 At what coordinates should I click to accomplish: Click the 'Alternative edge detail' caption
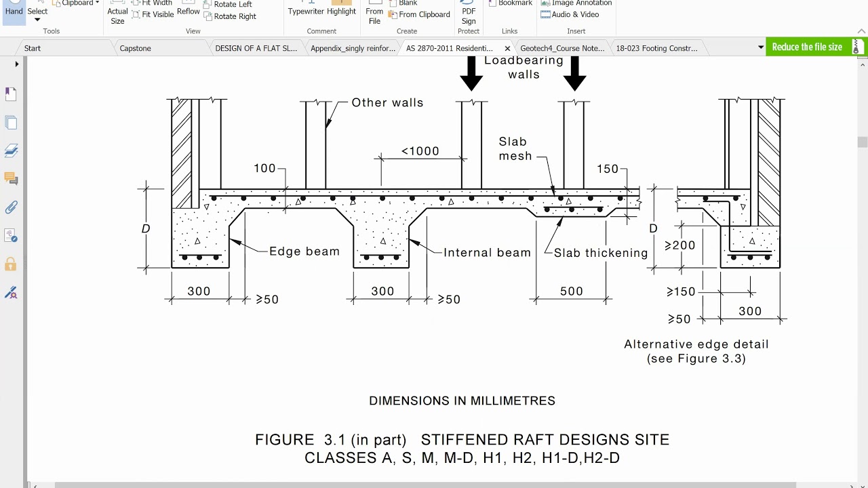696,344
